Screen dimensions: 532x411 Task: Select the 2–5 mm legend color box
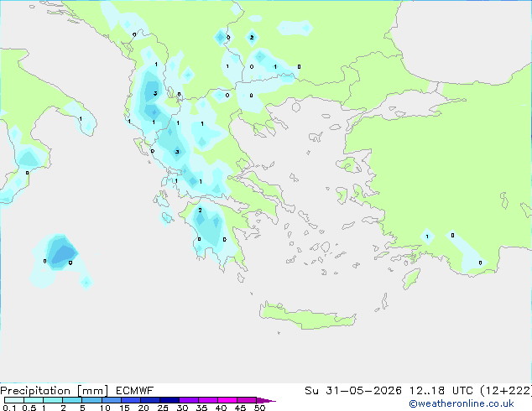pos(72,400)
